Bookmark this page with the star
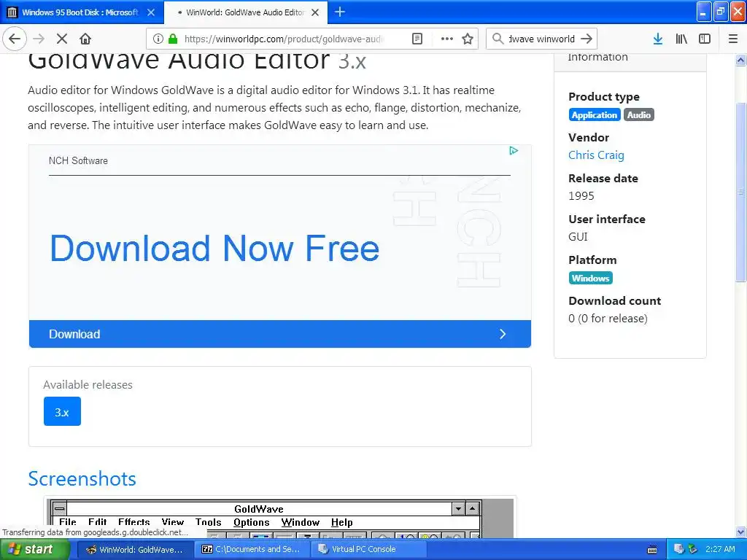 [468, 39]
